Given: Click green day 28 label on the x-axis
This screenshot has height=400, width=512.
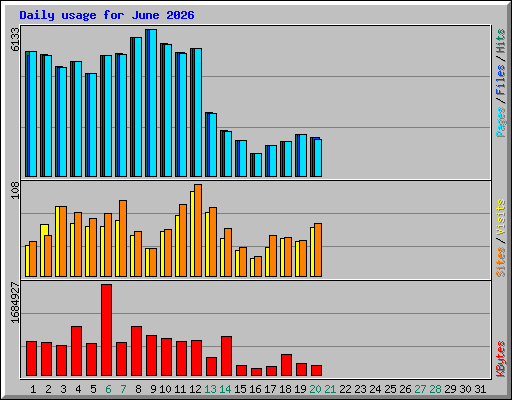Looking at the screenshot, I should point(435,389).
